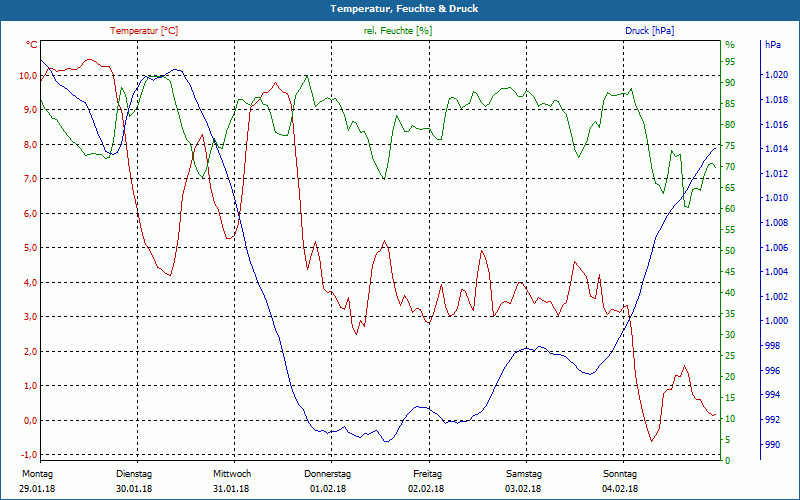Click the 1.014 pressure axis value
Screen dimensions: 800x500
coord(777,149)
